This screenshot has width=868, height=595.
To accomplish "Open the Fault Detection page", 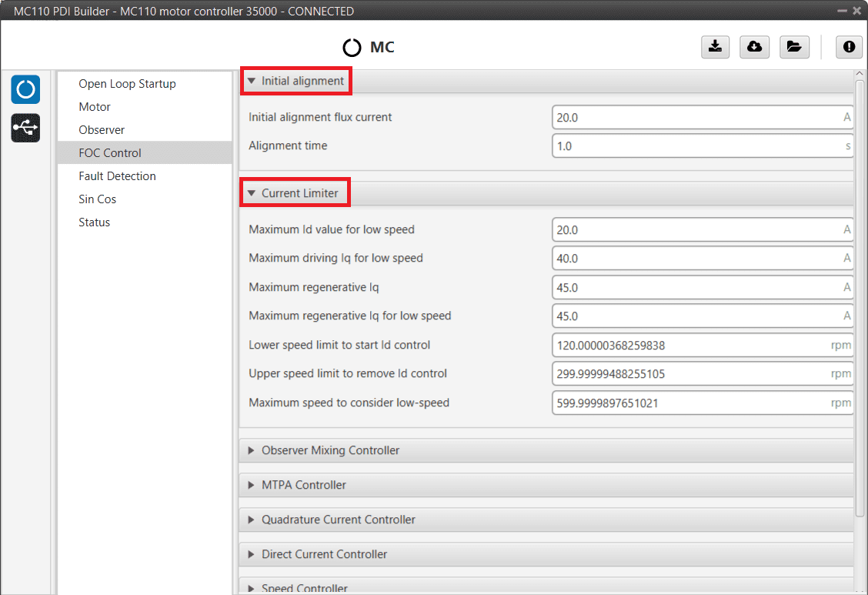I will (x=145, y=176).
